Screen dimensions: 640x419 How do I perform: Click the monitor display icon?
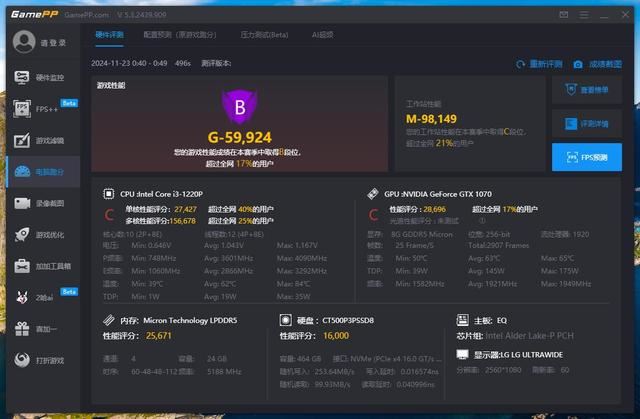coord(462,354)
